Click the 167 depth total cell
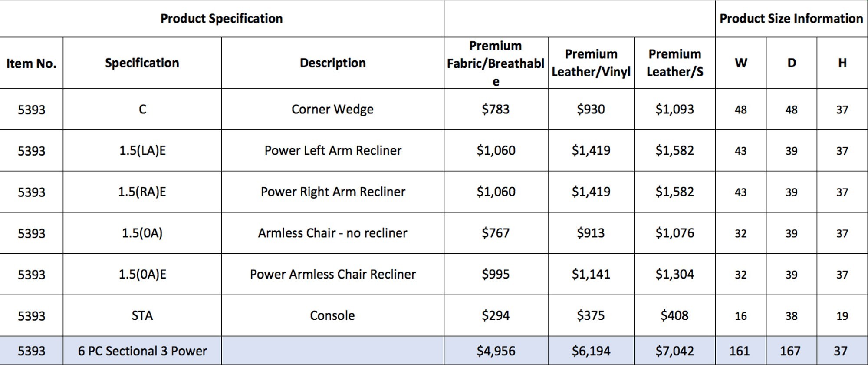 click(792, 351)
